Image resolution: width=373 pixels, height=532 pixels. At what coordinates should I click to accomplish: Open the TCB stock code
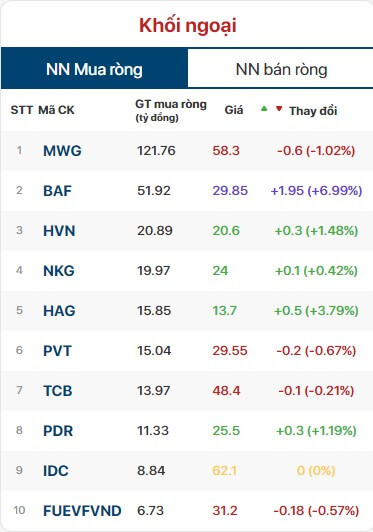(58, 391)
